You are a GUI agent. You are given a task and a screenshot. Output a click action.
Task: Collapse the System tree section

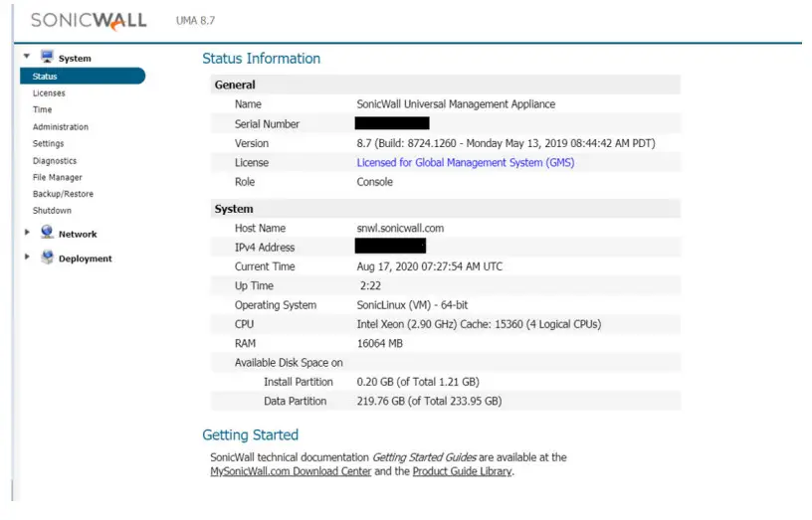[x=27, y=57]
